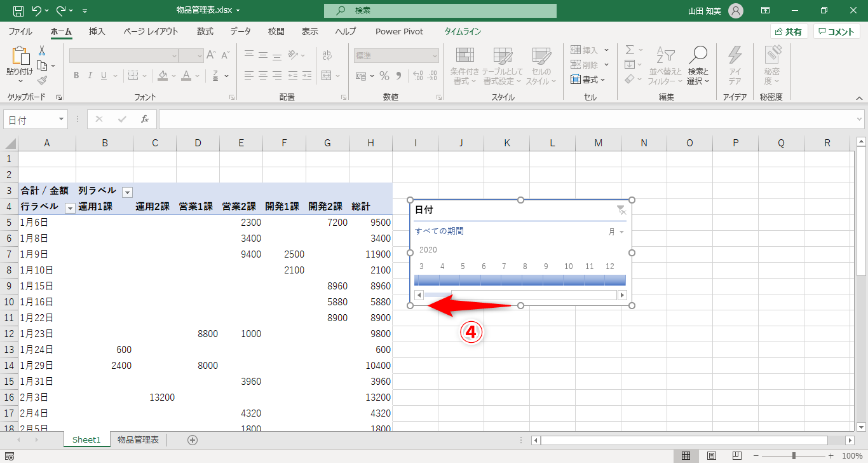
Task: Apply the font color A button
Action: pos(186,76)
